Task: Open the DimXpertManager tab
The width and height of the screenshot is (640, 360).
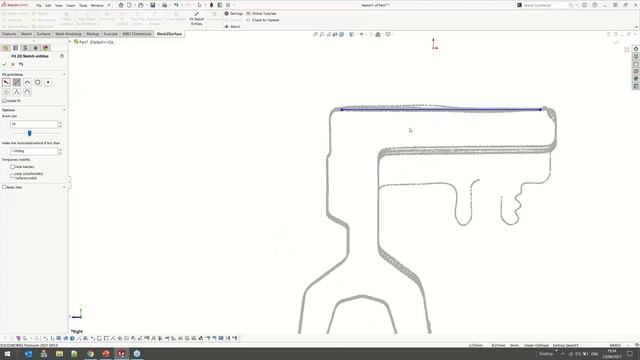Action: pos(36,48)
